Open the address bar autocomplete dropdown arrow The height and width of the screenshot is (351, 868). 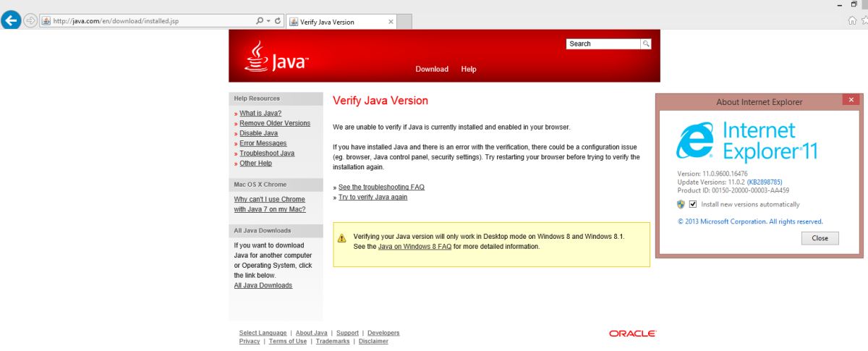coord(269,21)
